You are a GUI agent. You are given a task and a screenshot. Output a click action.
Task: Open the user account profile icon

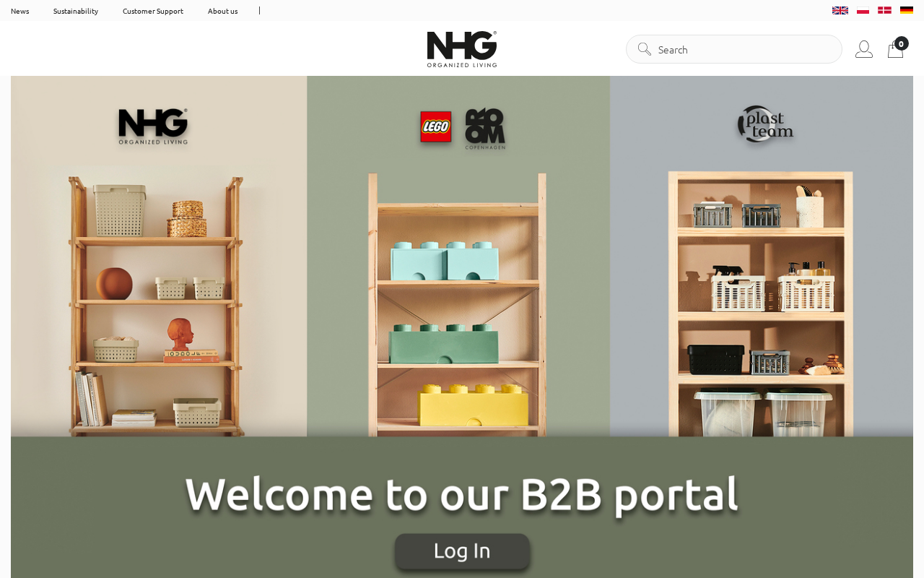(x=864, y=49)
